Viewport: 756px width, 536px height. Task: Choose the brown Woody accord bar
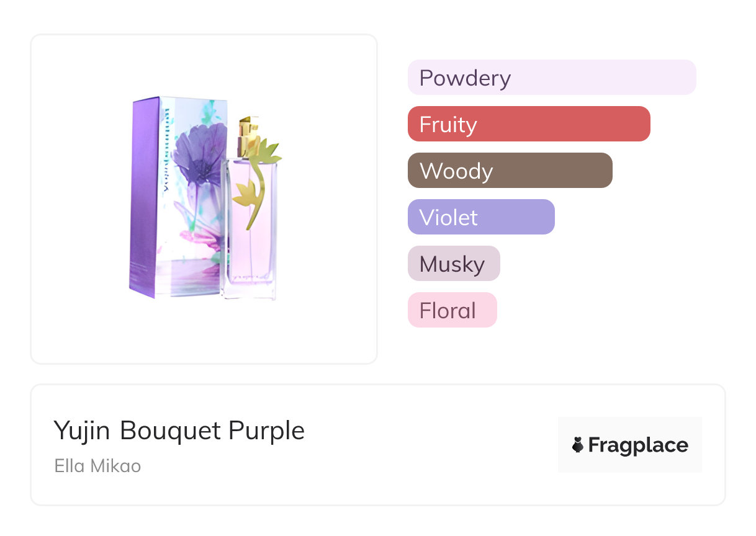510,171
